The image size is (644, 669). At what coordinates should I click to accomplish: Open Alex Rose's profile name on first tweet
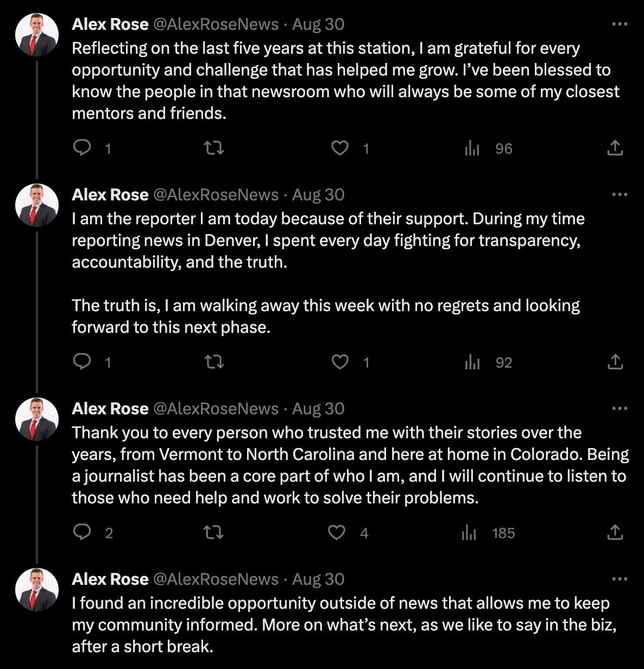point(110,24)
